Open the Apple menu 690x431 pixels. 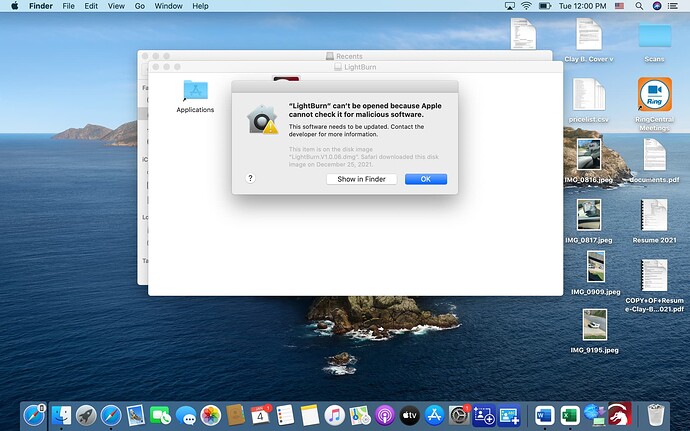[x=15, y=6]
